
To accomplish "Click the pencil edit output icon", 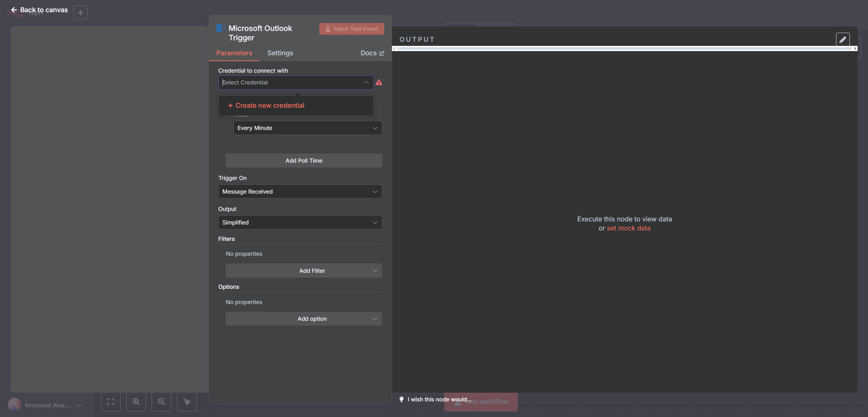I will coord(842,40).
